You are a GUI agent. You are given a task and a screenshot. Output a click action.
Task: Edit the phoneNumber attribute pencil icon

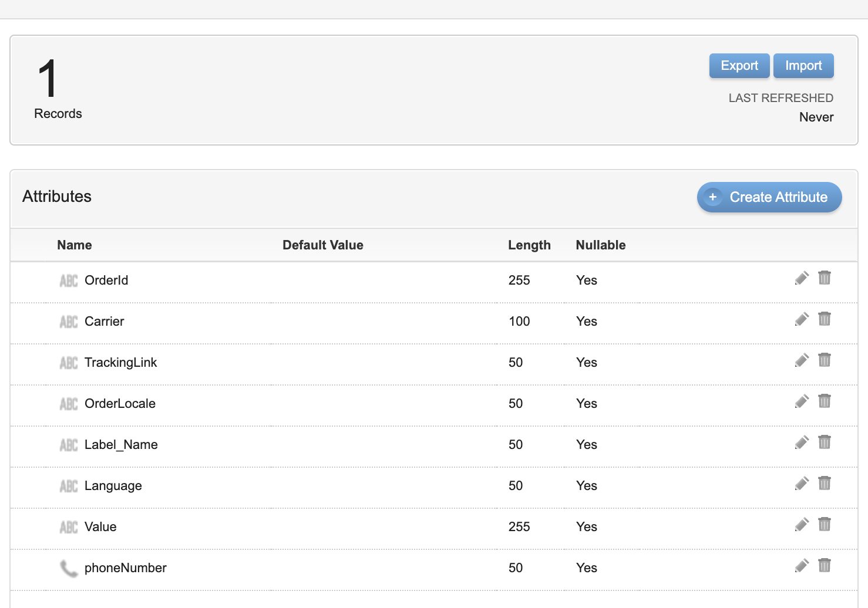802,566
